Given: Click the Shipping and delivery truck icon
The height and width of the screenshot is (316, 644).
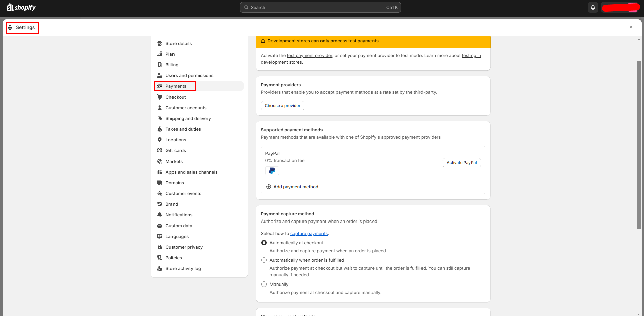Looking at the screenshot, I should [160, 118].
